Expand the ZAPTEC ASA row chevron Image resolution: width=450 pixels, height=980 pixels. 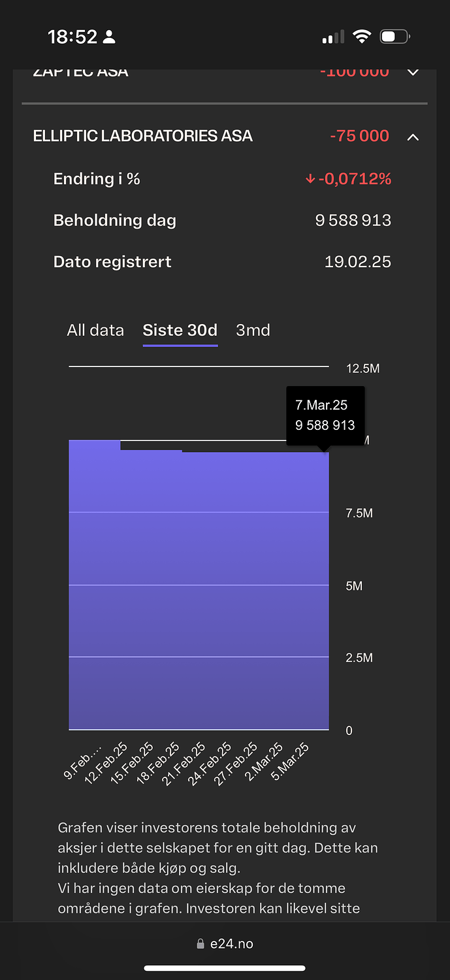(x=413, y=72)
